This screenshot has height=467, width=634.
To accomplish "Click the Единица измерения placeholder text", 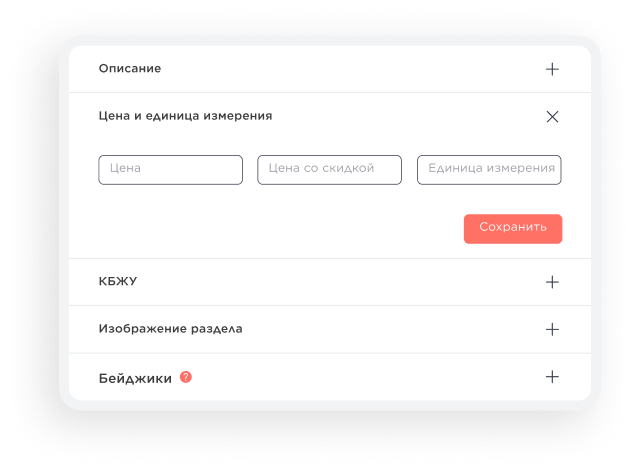I will pos(492,168).
